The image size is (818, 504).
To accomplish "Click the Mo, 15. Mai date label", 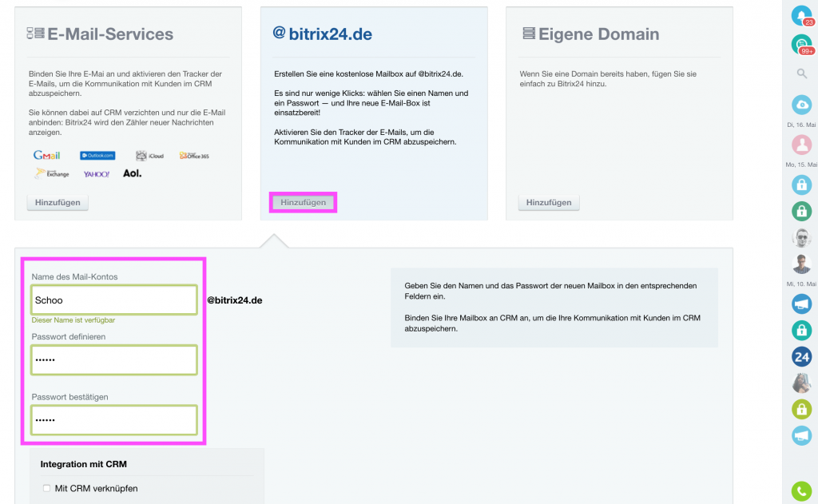I will pyautogui.click(x=801, y=165).
